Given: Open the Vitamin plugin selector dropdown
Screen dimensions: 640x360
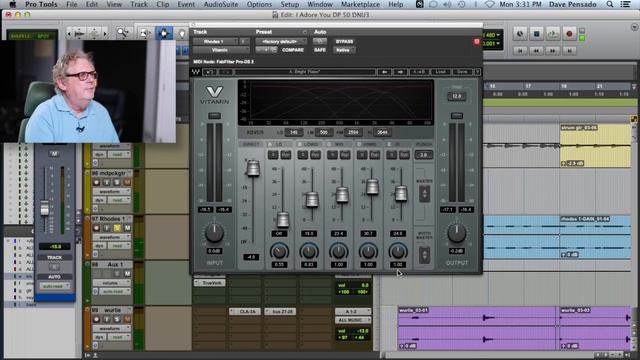Looking at the screenshot, I should [221, 50].
